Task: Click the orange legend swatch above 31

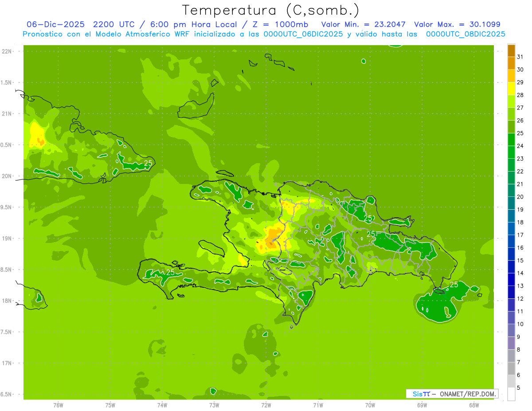Action: tap(511, 51)
